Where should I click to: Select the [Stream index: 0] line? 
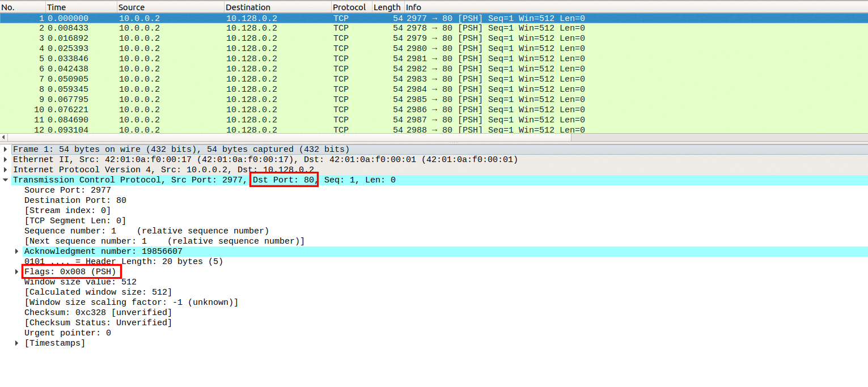(67, 211)
